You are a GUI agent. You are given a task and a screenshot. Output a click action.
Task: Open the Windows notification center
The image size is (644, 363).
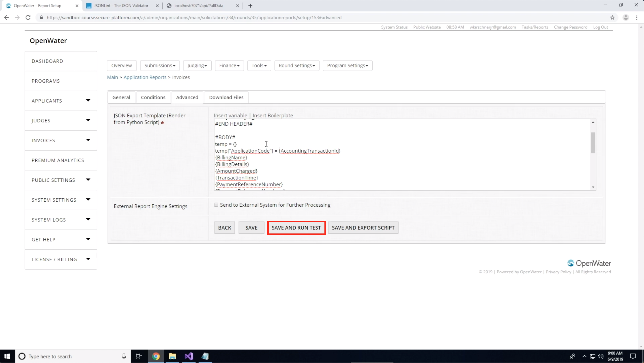[633, 356]
